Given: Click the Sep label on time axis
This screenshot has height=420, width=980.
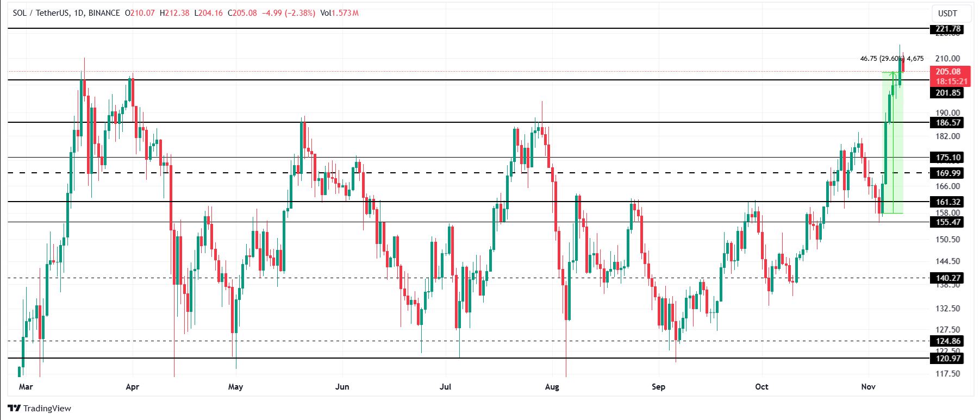Looking at the screenshot, I should pos(658,387).
